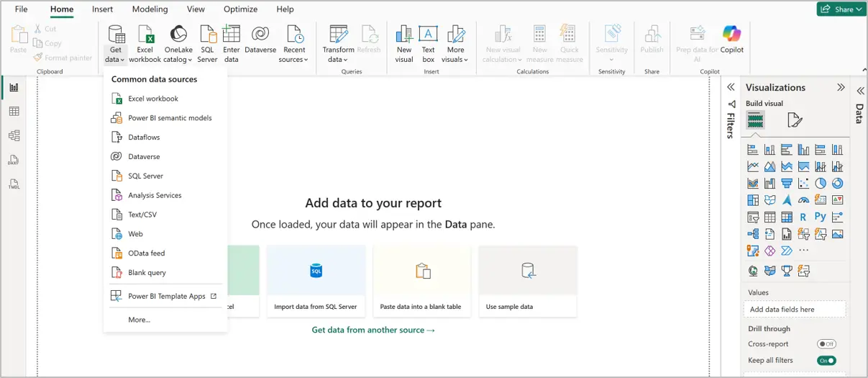Get more visuals via ellipsis icon
The width and height of the screenshot is (868, 378).
pos(803,251)
